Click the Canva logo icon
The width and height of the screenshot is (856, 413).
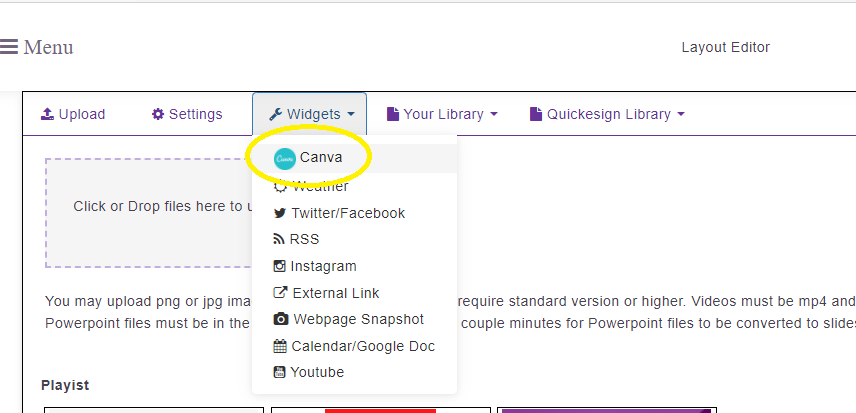(284, 159)
